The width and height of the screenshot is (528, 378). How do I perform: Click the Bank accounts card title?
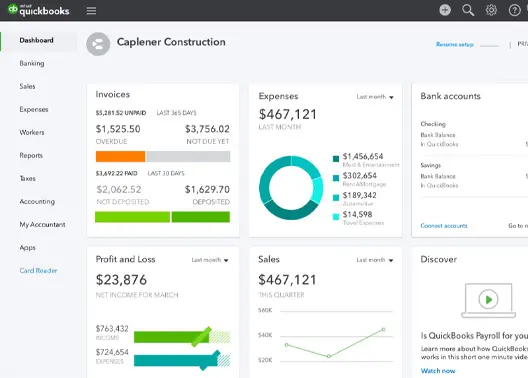(451, 96)
